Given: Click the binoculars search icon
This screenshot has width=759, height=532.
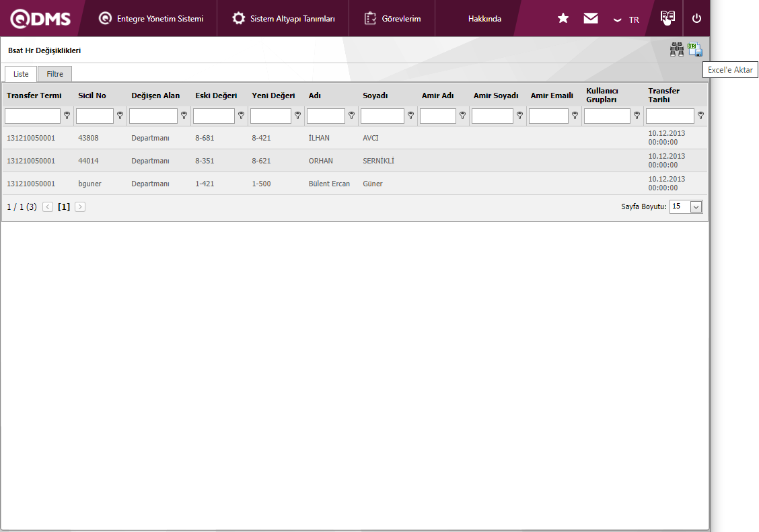Looking at the screenshot, I should click(x=676, y=50).
